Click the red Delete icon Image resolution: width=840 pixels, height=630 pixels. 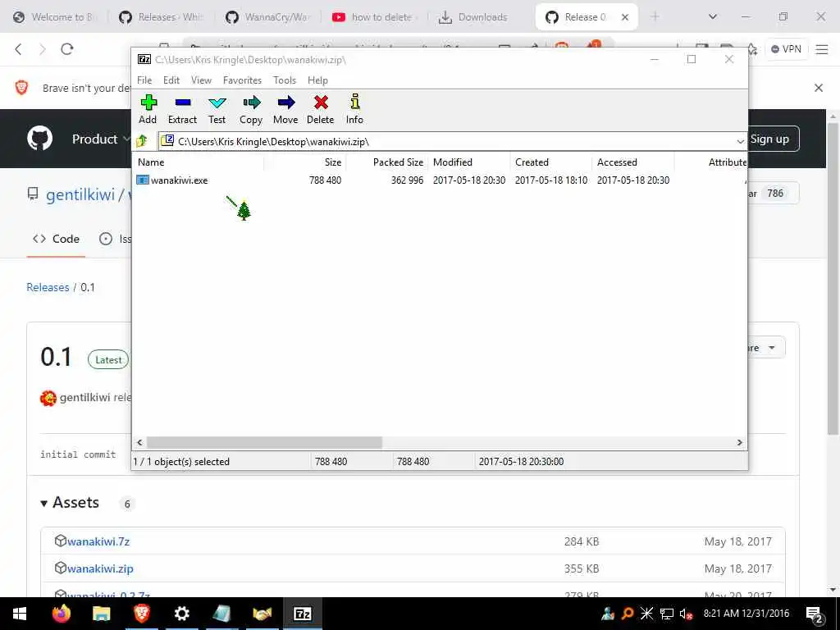321,109
